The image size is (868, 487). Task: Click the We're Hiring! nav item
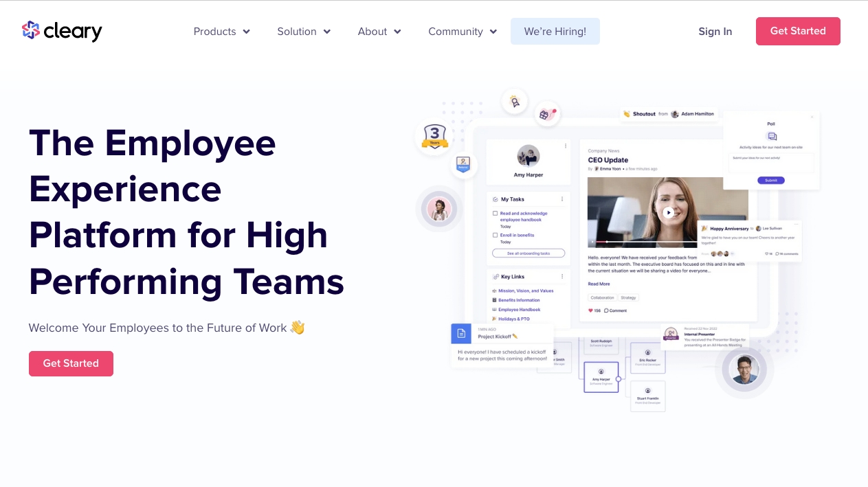click(x=555, y=32)
